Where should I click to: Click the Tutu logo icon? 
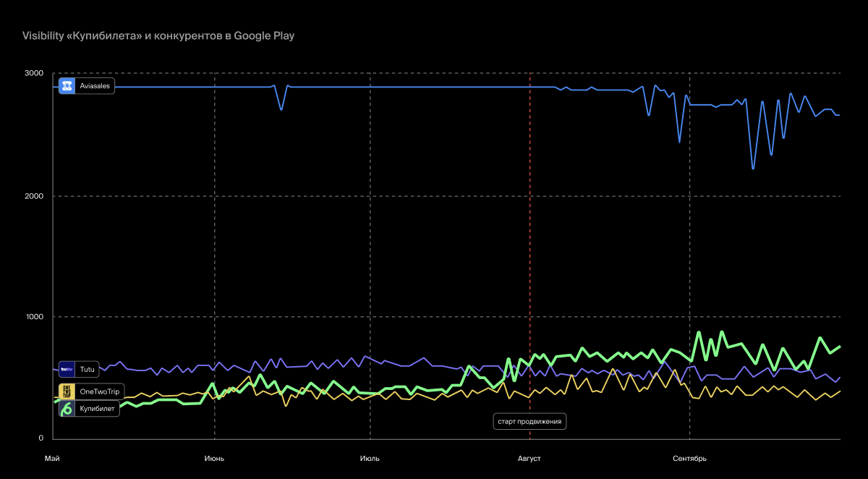[67, 369]
